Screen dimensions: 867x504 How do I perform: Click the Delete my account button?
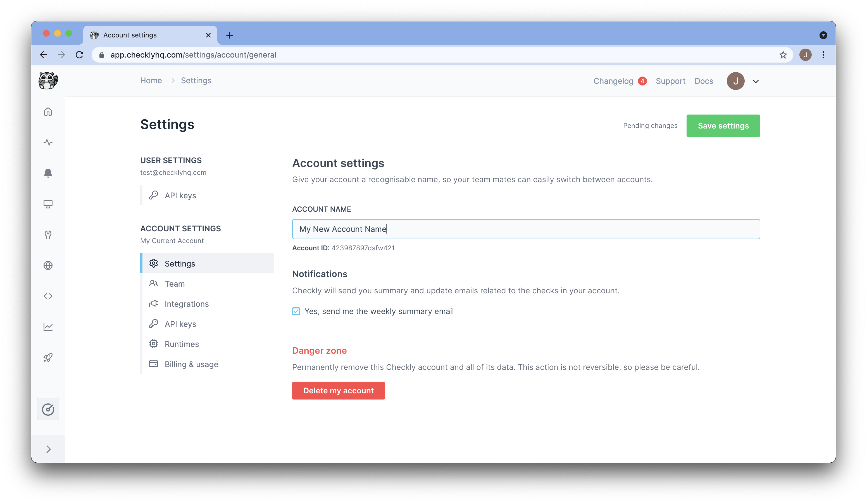pos(338,391)
